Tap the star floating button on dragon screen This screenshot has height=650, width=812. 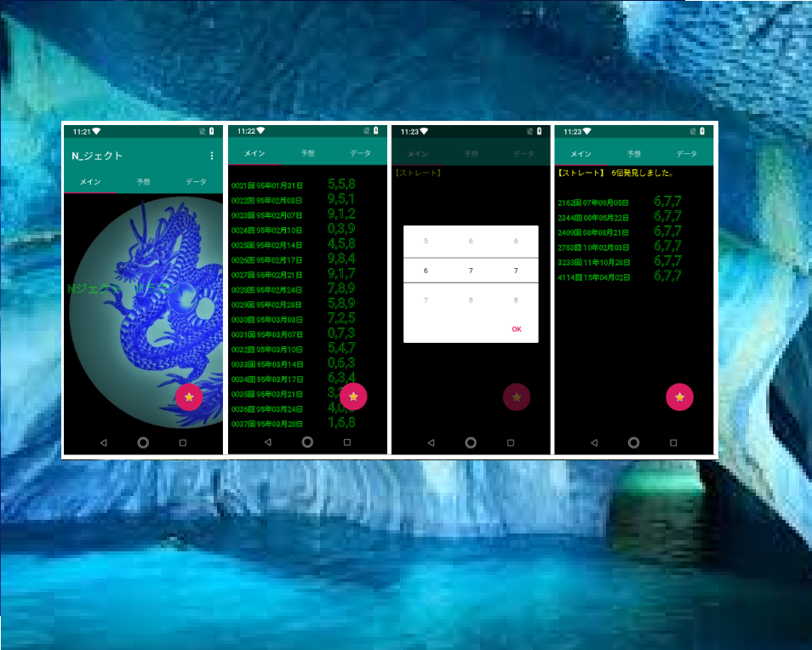tap(189, 397)
